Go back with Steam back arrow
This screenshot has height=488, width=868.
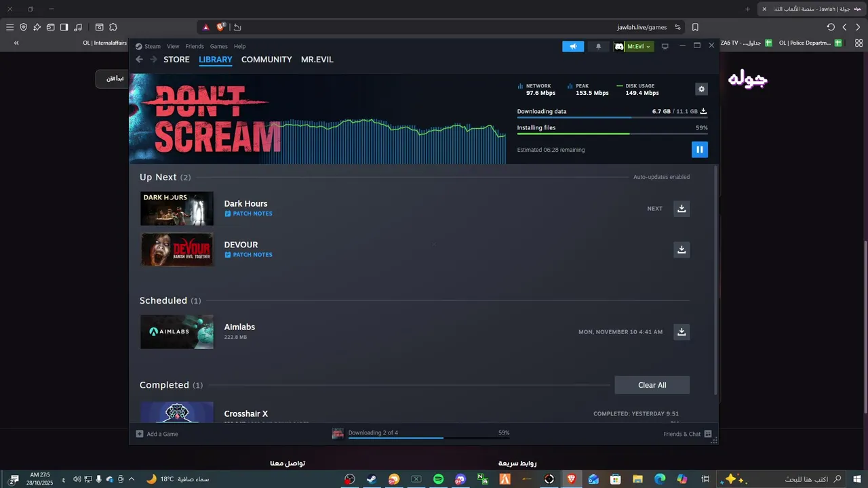pyautogui.click(x=139, y=60)
